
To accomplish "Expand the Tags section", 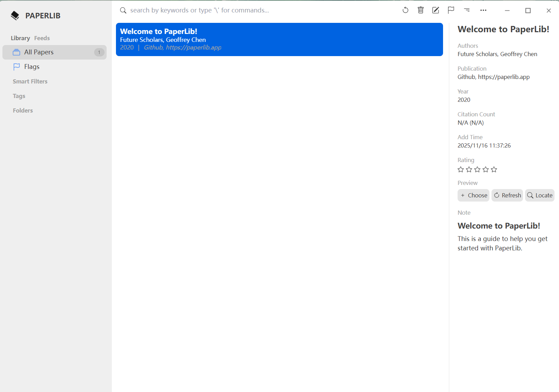I will point(19,96).
